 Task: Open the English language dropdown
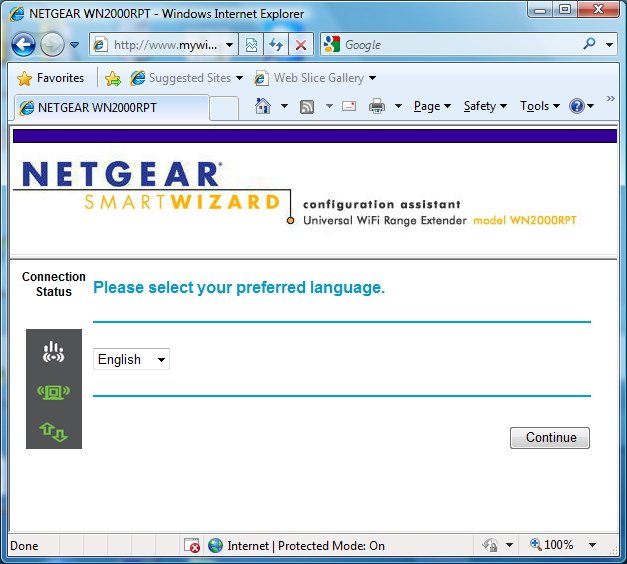pyautogui.click(x=131, y=359)
